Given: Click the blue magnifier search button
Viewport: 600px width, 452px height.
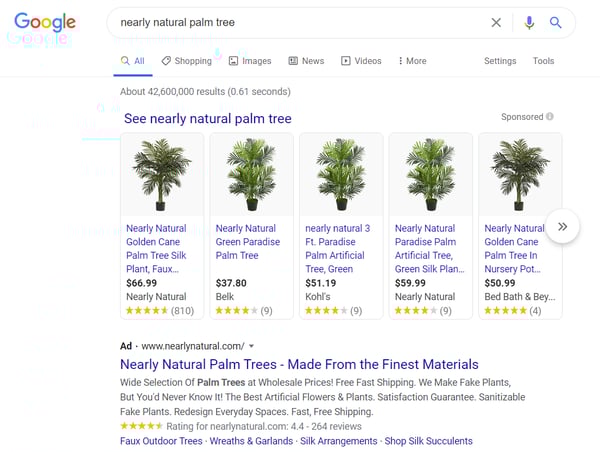Looking at the screenshot, I should [x=555, y=23].
